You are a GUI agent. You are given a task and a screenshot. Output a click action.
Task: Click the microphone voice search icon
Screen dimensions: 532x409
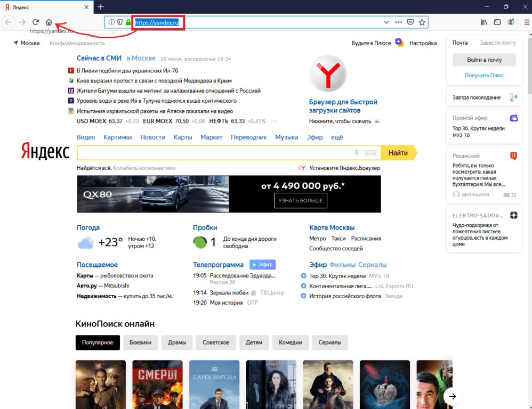point(356,153)
